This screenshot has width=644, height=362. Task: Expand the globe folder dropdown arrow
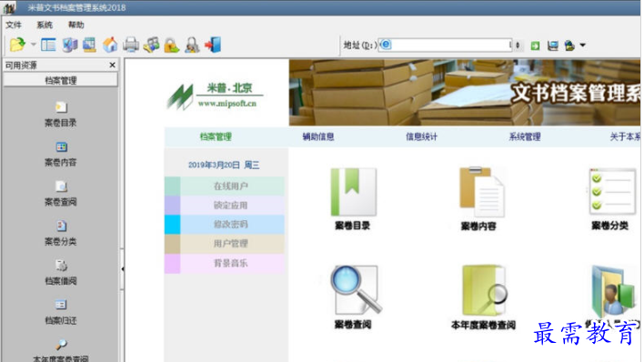[582, 45]
